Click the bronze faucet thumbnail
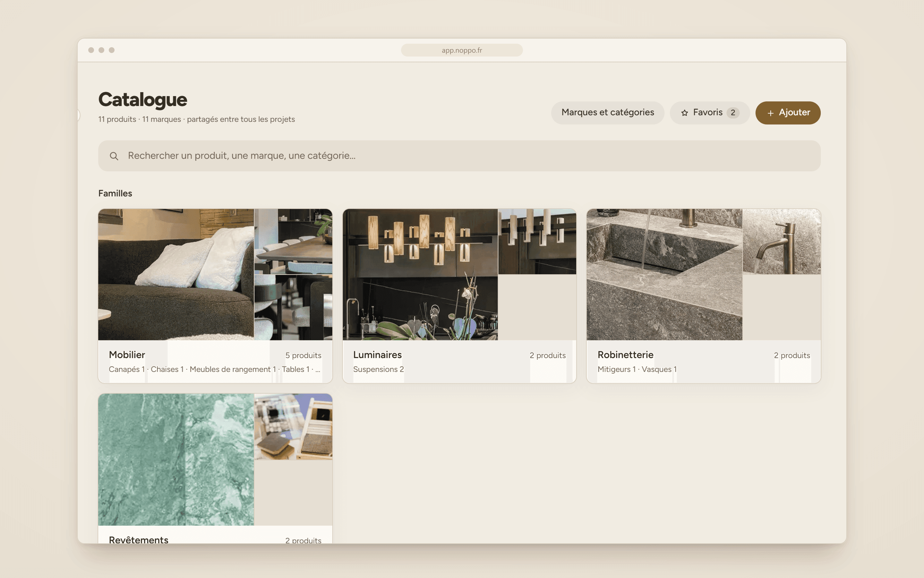The width and height of the screenshot is (924, 578). click(x=782, y=241)
